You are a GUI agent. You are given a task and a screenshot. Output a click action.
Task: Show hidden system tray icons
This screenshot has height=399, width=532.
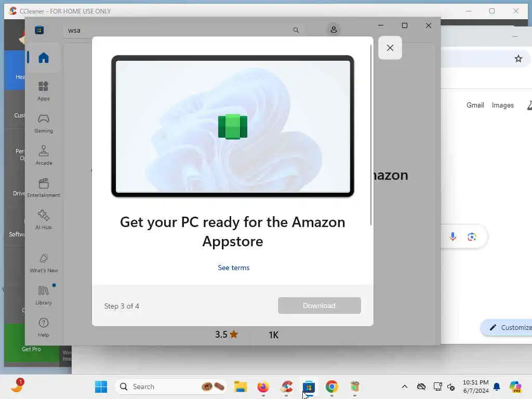coord(404,387)
